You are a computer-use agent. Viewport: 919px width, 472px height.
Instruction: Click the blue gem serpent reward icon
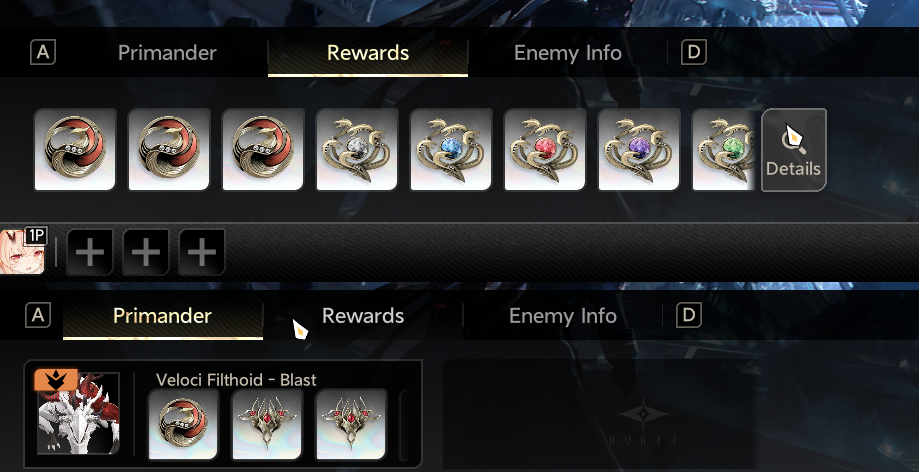[451, 150]
